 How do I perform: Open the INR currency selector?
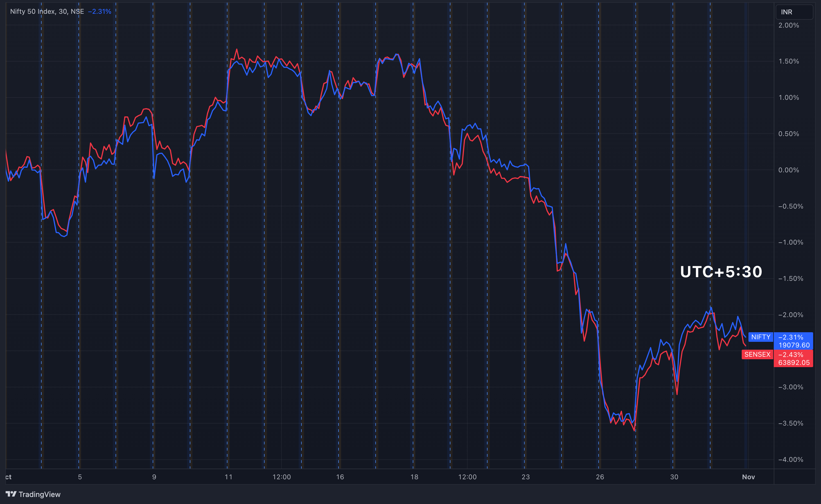pyautogui.click(x=794, y=12)
